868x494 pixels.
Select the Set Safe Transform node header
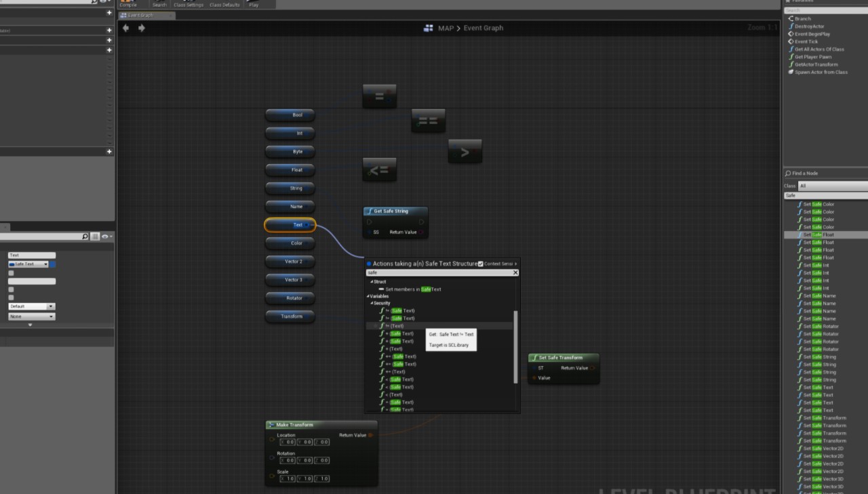[564, 358]
